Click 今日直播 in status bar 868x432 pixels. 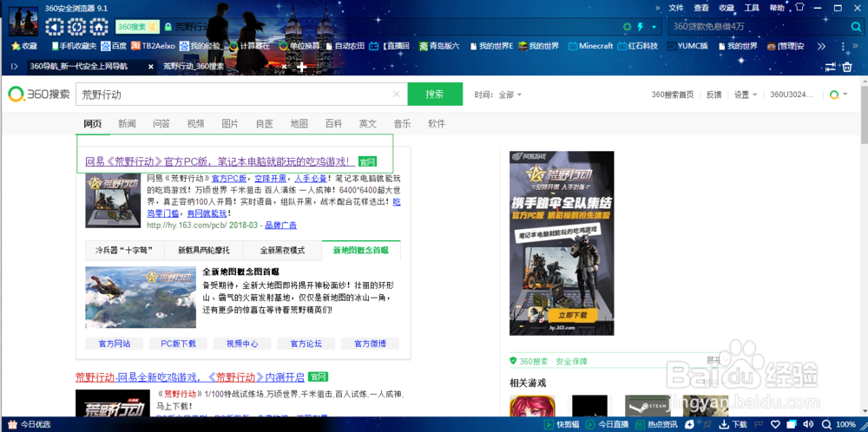(607, 424)
